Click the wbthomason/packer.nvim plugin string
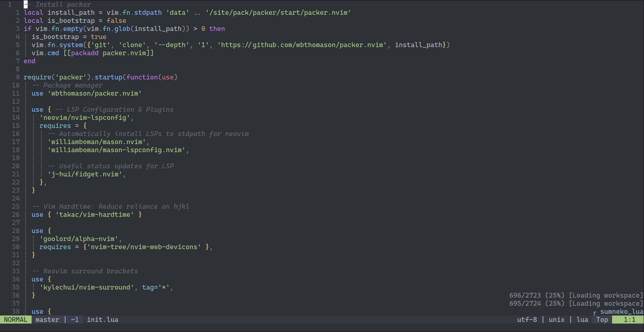The image size is (644, 332). click(95, 93)
